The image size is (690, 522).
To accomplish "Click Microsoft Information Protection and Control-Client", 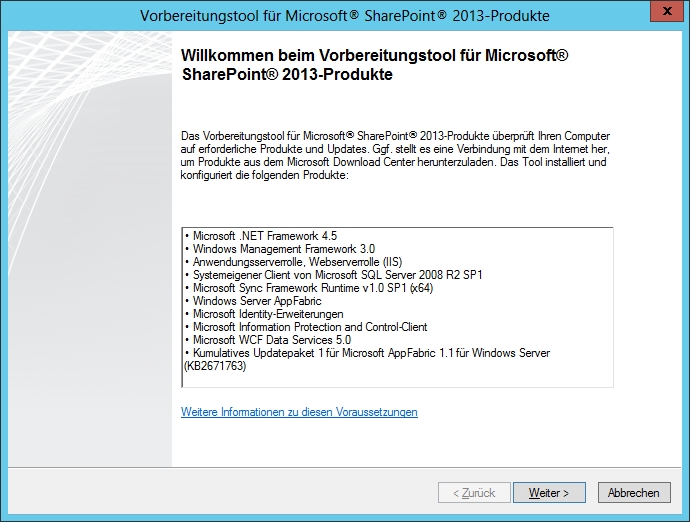I will coord(307,327).
